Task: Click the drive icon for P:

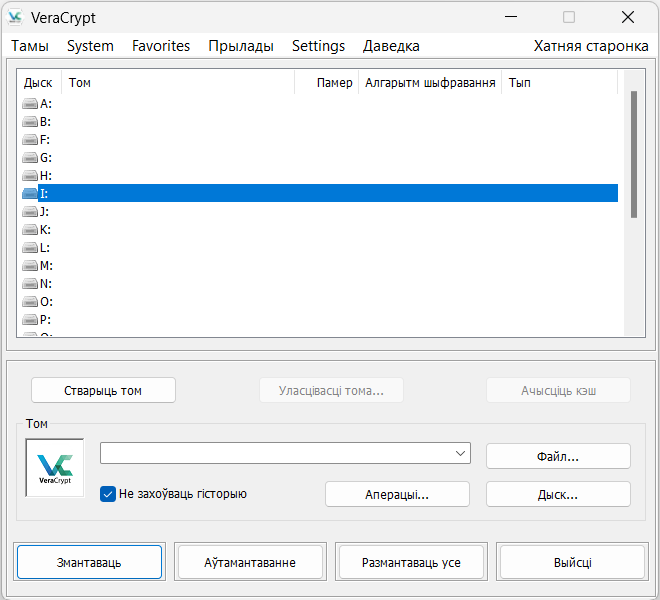Action: tap(30, 320)
